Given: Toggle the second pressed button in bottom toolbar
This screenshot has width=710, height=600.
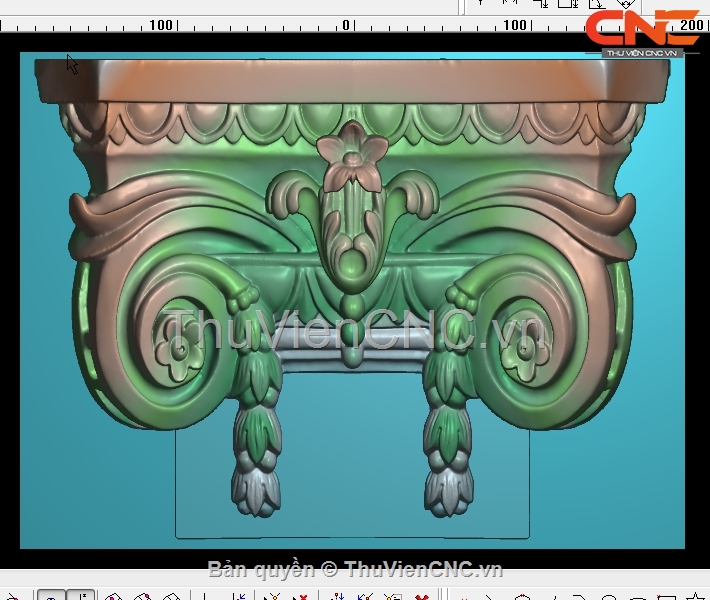Looking at the screenshot, I should 81,596.
